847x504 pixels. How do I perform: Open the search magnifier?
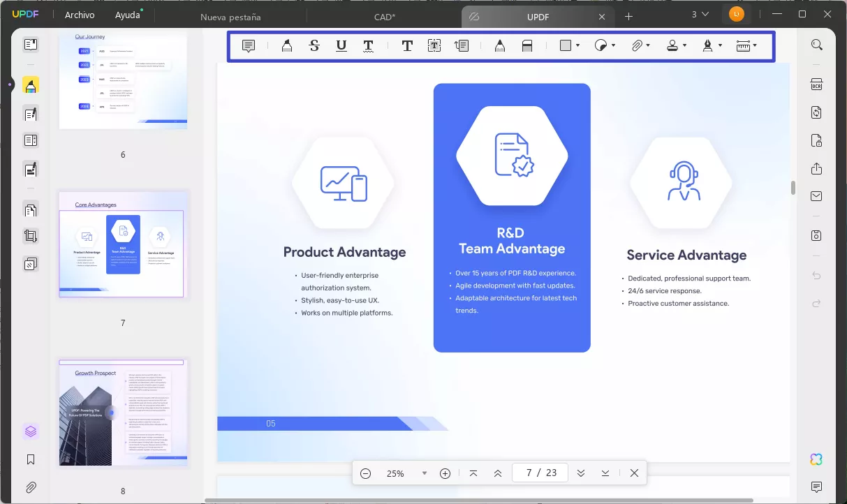pos(816,45)
